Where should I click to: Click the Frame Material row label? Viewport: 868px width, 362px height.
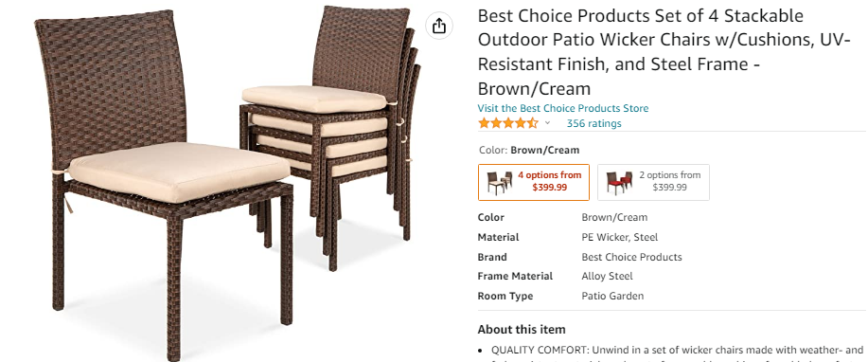(515, 276)
